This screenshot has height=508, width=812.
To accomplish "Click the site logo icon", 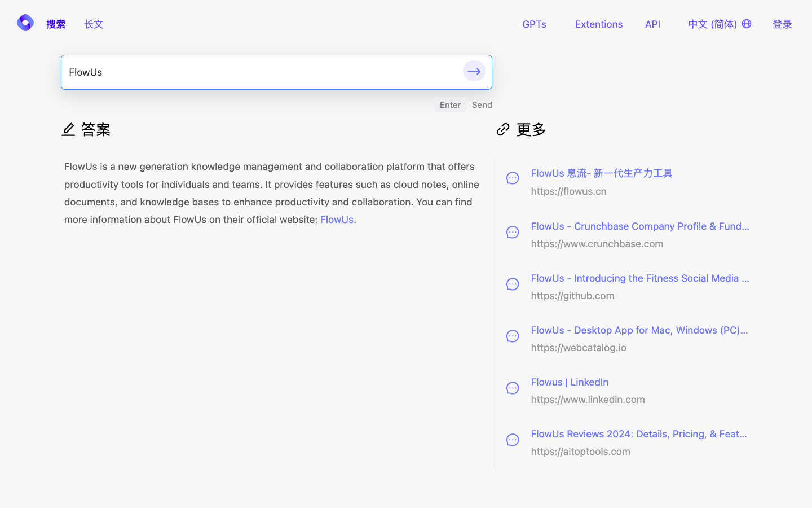I will click(25, 23).
